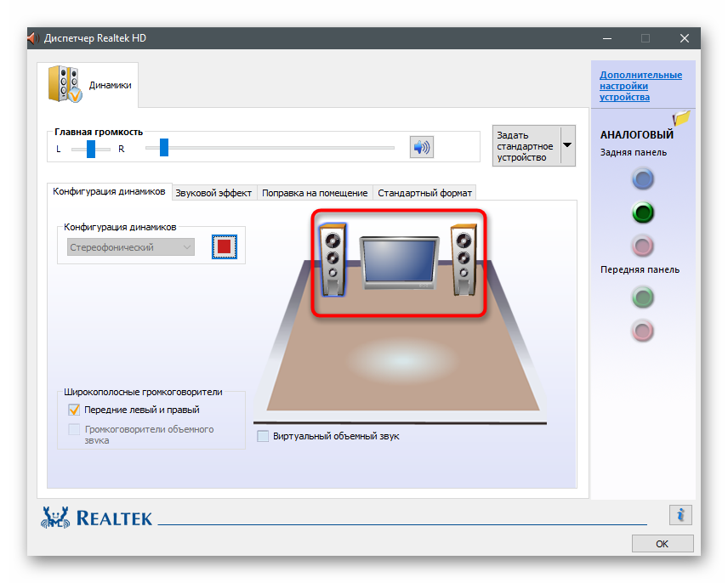
Task: Click the blue rear panel audio jack
Action: pos(643,179)
